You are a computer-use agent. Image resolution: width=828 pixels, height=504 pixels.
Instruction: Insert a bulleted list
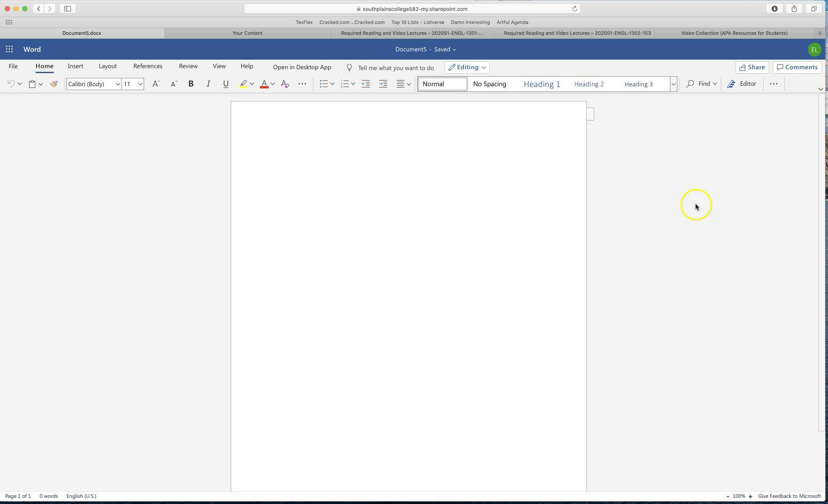(x=324, y=84)
